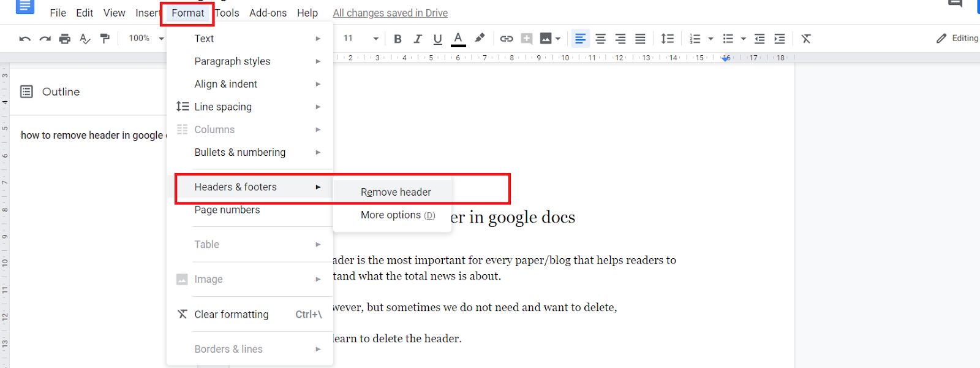Open the File menu
The image size is (980, 368).
(58, 13)
